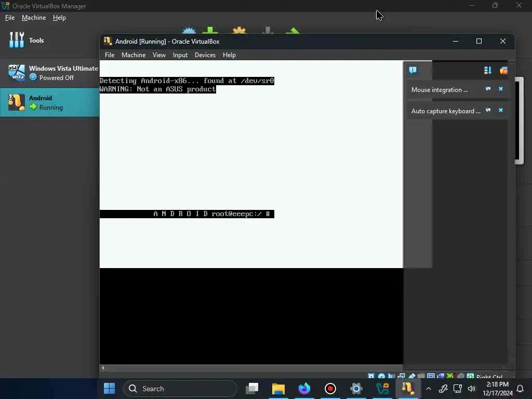This screenshot has height=399, width=532.
Task: Minimize the Android VM window
Action: (x=456, y=41)
